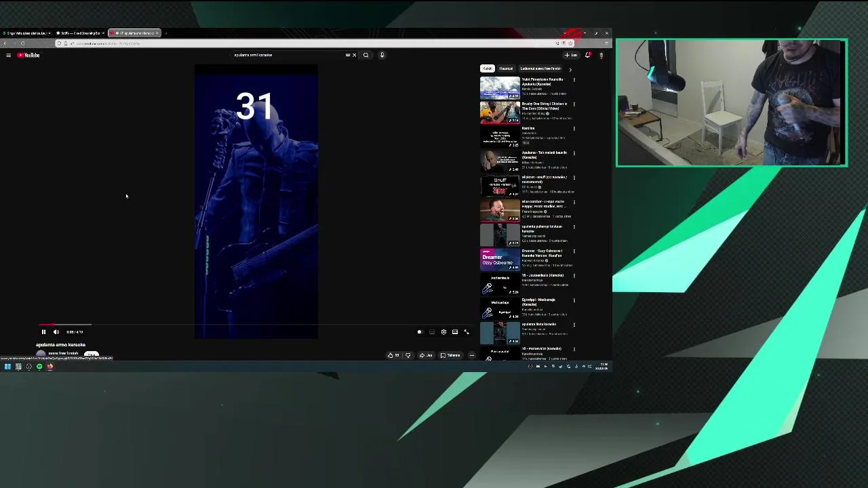Open YouTube notifications bell
This screenshot has width=868, height=488.
pos(588,55)
